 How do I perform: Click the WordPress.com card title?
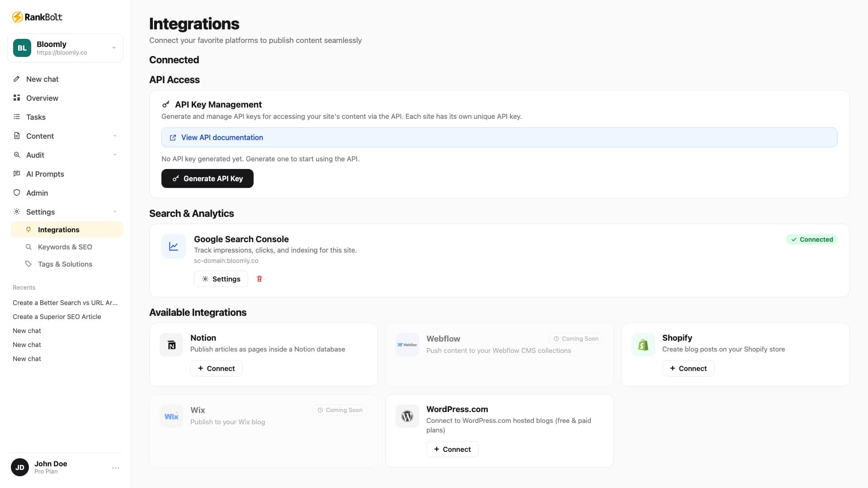(x=457, y=409)
